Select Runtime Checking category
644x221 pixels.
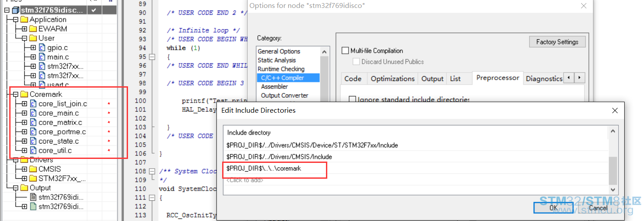pos(281,69)
